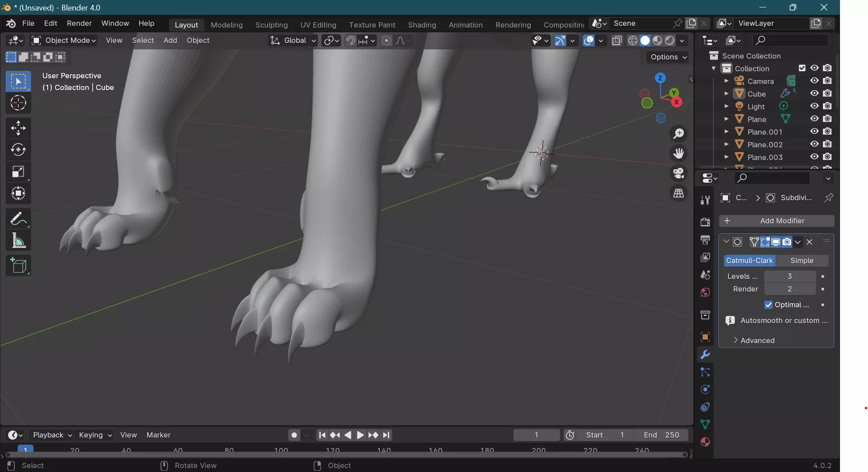The image size is (868, 472).
Task: Open the World properties tab
Action: coord(705,292)
